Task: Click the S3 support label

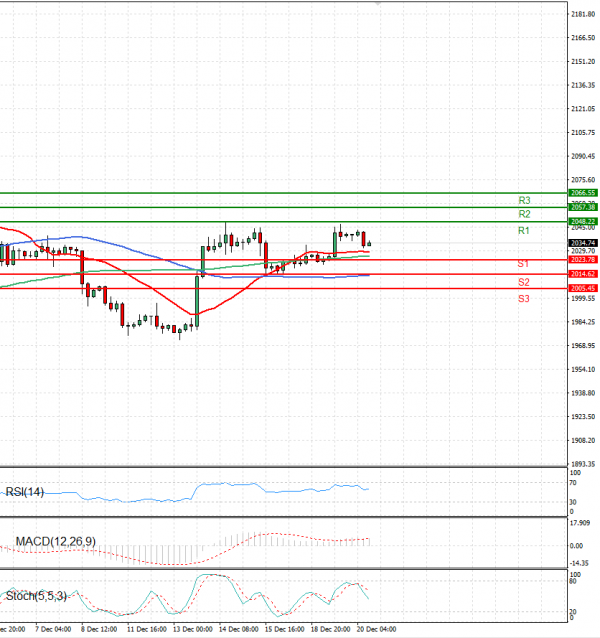Action: [x=524, y=299]
